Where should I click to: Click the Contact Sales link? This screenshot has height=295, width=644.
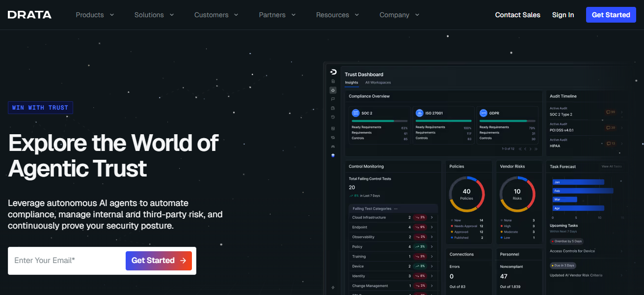[517, 15]
